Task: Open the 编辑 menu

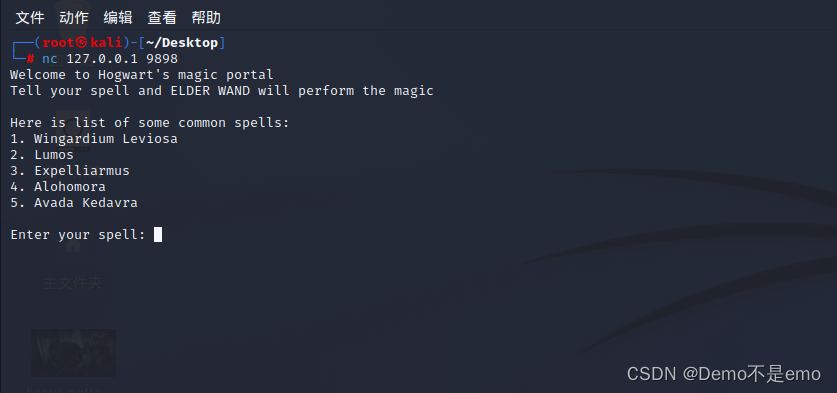Action: [118, 18]
